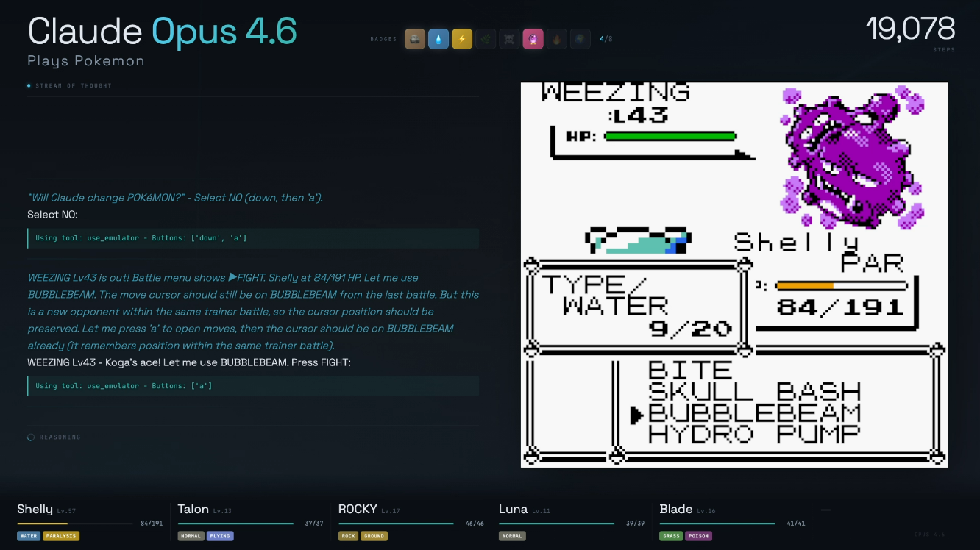The width and height of the screenshot is (980, 550).
Task: Click Shelly's back sprite in battle
Action: 638,242
